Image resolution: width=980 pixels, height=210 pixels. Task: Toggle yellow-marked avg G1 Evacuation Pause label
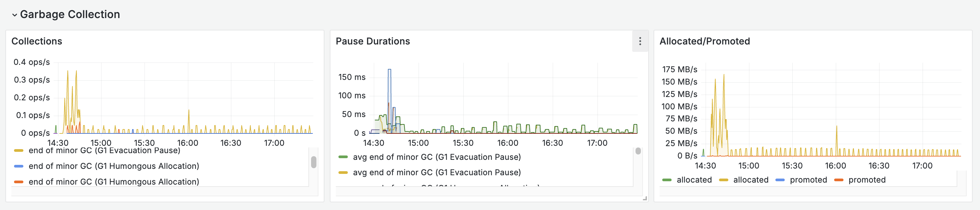[437, 173]
